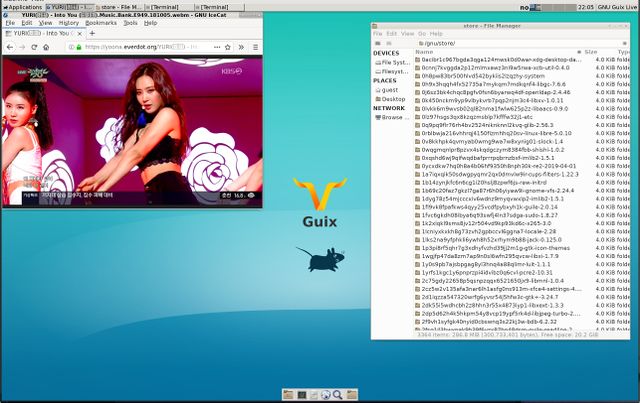640x403 pixels.
Task: Switch to YURI IceCat taskbar button
Action: (x=70, y=7)
